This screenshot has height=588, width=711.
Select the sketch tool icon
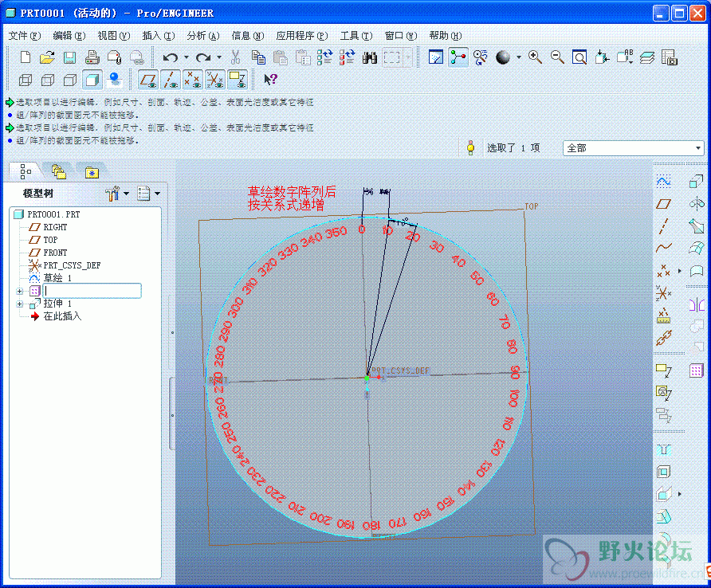(x=663, y=182)
